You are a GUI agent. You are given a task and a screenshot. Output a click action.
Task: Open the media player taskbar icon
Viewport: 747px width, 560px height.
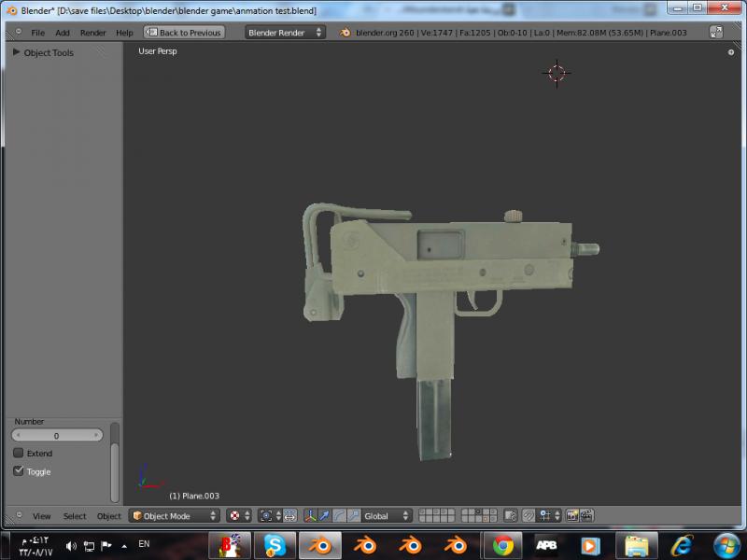590,546
